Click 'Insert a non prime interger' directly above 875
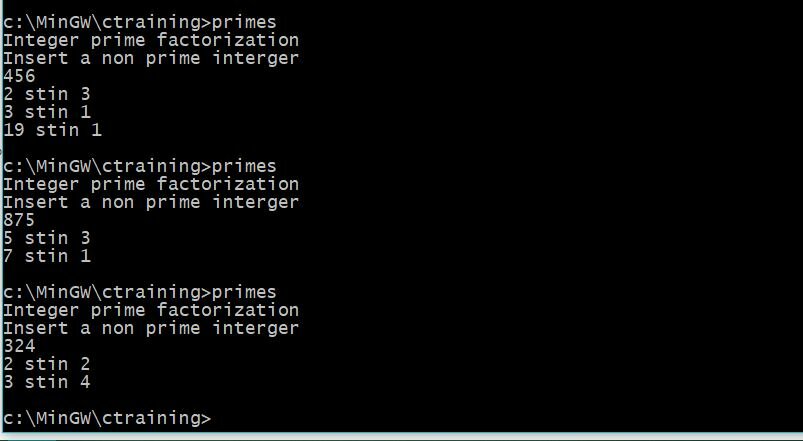Image resolution: width=803 pixels, height=441 pixels. pos(151,202)
